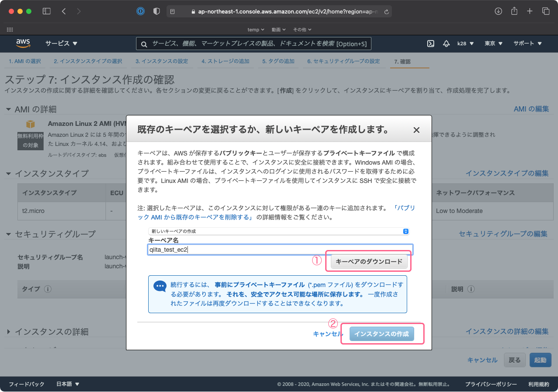Click the reader mode icon in address bar
558x392 pixels.
pyautogui.click(x=173, y=12)
